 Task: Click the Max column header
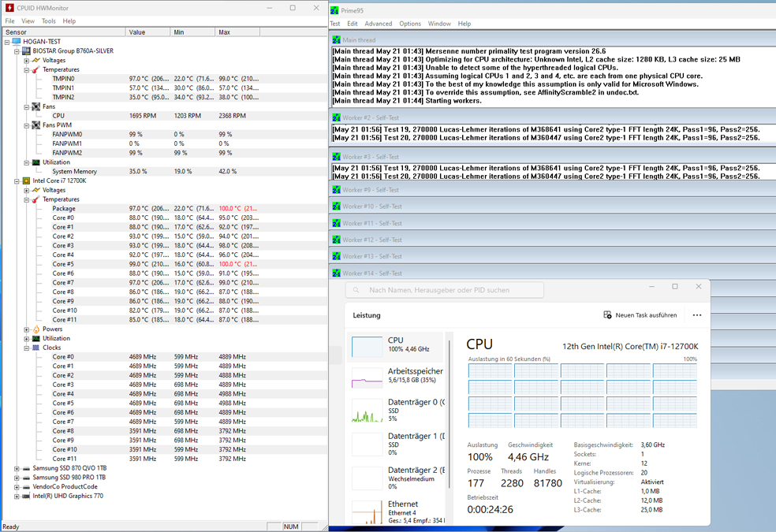[237, 32]
